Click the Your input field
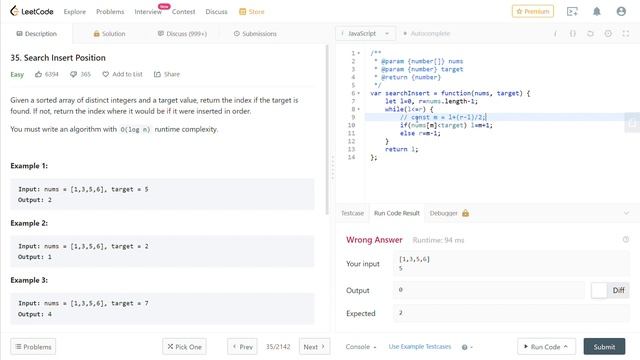This screenshot has width=640, height=360. click(511, 264)
